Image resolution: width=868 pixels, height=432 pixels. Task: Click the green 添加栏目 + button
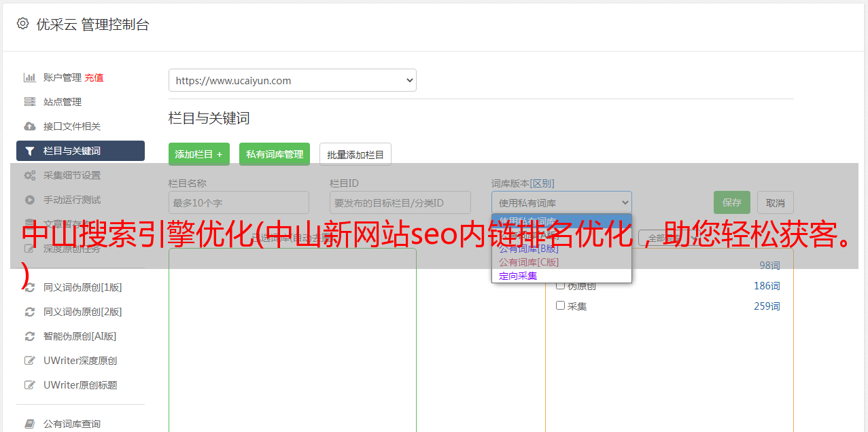click(x=199, y=154)
